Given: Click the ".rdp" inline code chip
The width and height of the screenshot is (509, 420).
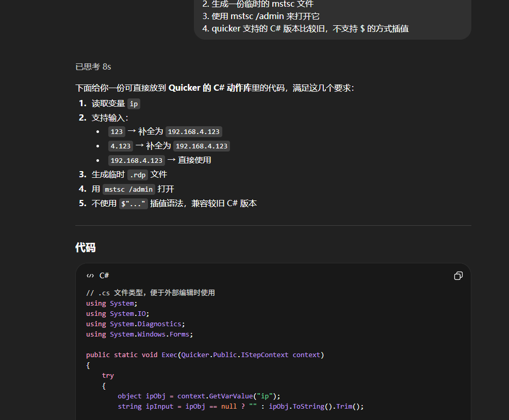Looking at the screenshot, I should click(138, 175).
